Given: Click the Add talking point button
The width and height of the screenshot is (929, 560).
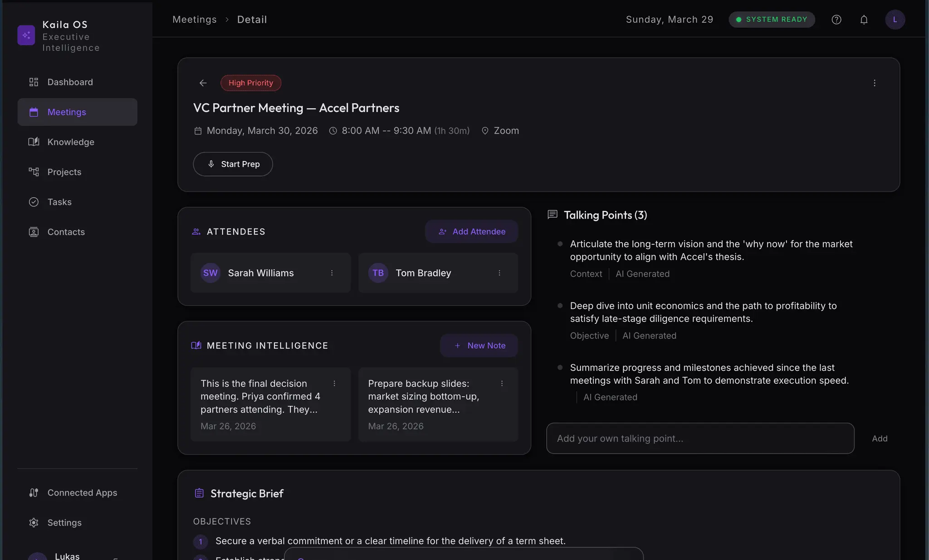Looking at the screenshot, I should pyautogui.click(x=880, y=438).
